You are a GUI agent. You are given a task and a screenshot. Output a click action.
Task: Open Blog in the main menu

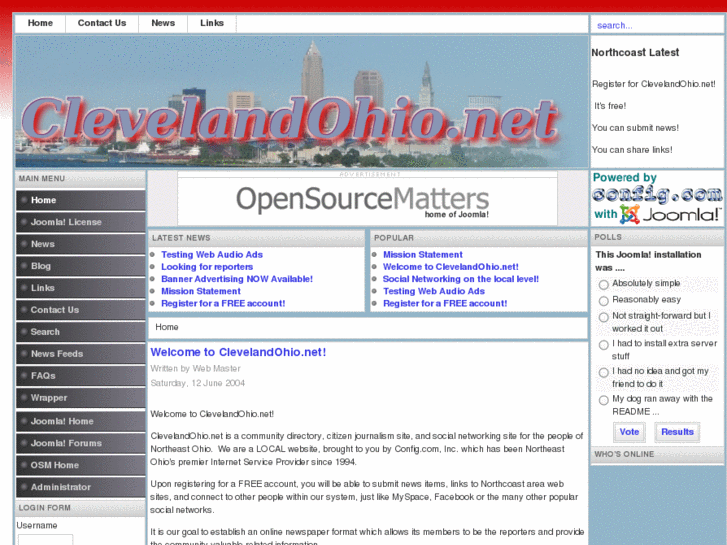(x=80, y=266)
